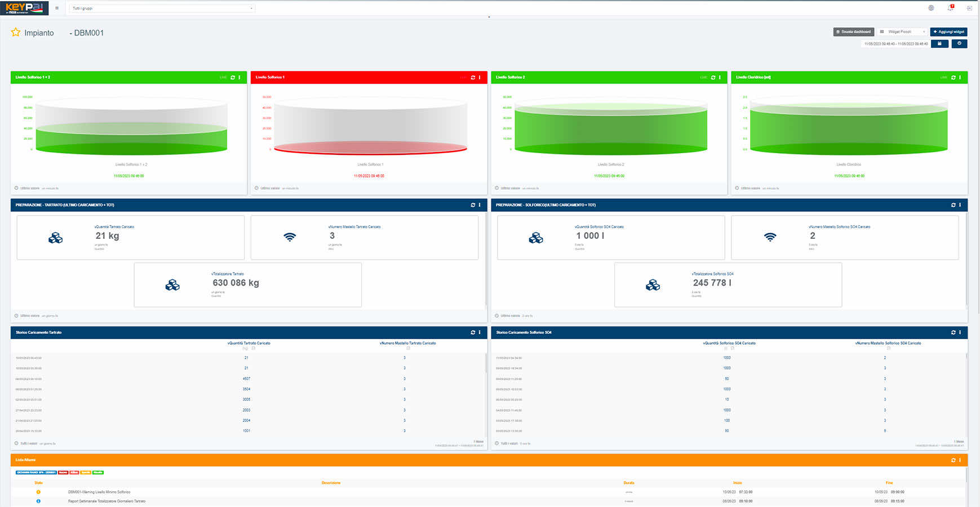Click boxes icon in vQuantità Tartrato Caricato card
This screenshot has height=507, width=980.
(56, 238)
